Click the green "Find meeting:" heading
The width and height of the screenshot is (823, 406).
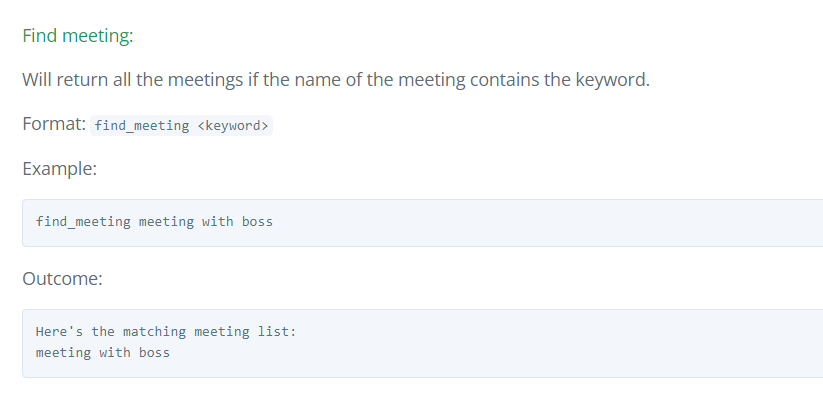pos(78,36)
